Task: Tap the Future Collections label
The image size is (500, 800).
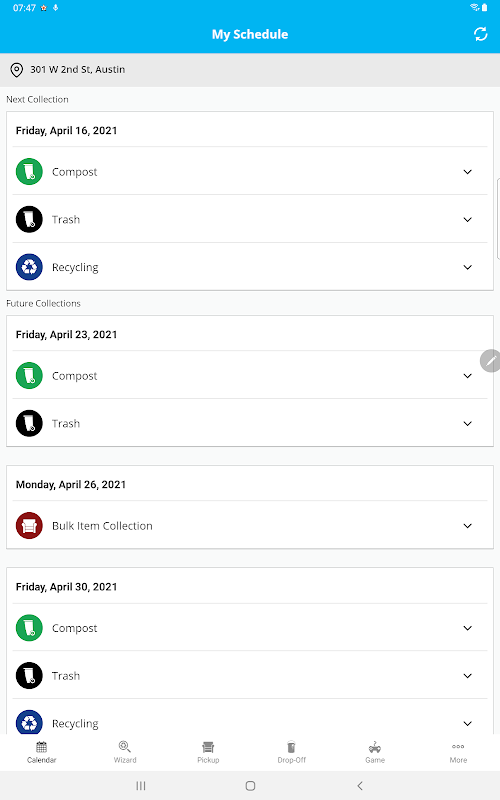Action: 43,304
